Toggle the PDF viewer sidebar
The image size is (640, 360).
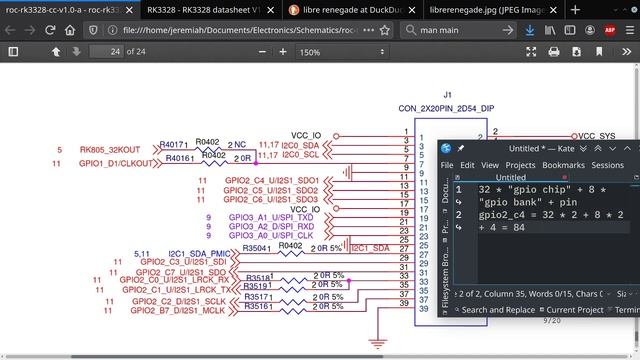pos(13,51)
